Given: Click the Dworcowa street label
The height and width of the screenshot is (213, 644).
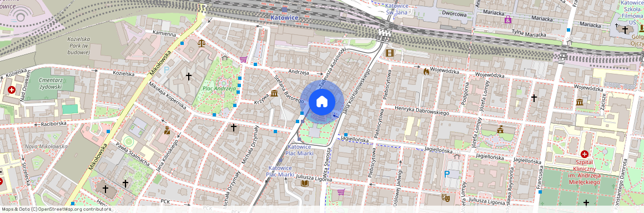Looking at the screenshot, I should tap(454, 14).
